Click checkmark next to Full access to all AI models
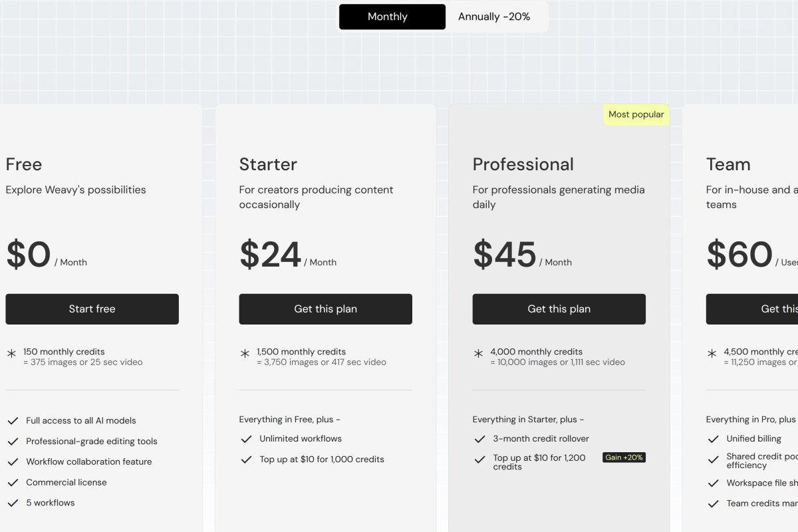Screen dimensions: 798x532 [13, 421]
